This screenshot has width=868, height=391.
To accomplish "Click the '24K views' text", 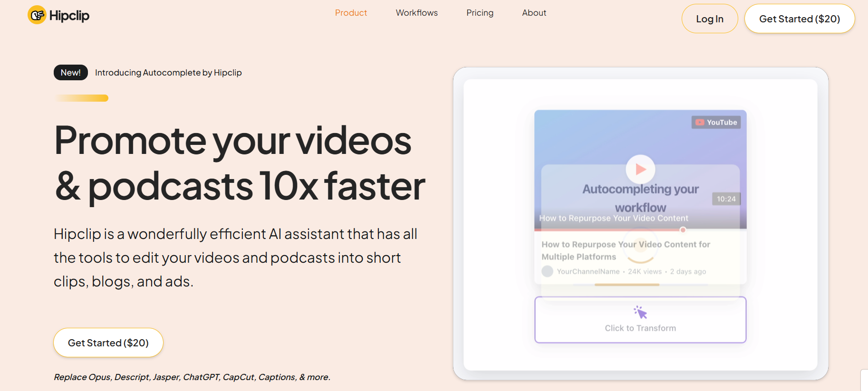I will tap(645, 271).
